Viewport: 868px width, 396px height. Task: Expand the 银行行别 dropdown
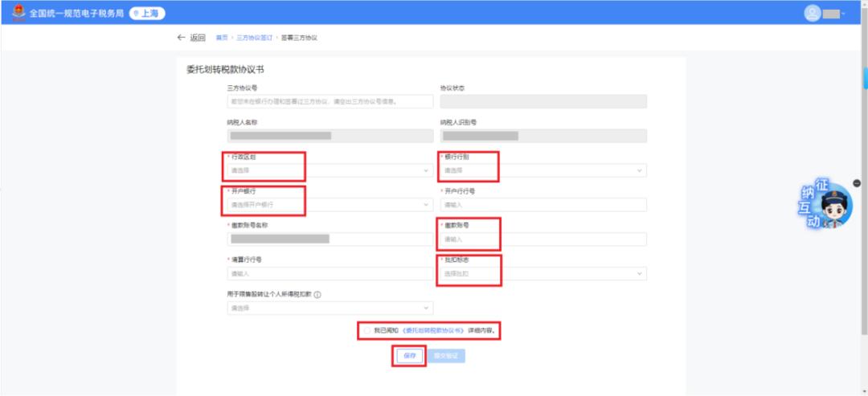543,170
